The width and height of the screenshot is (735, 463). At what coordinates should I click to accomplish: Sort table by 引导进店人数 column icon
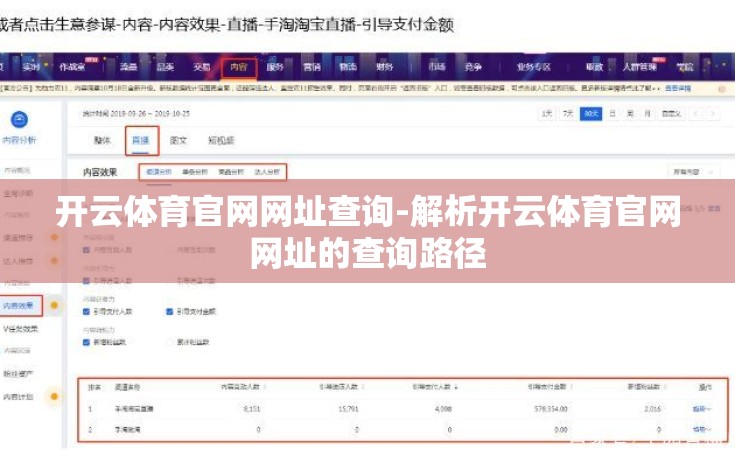[363, 387]
